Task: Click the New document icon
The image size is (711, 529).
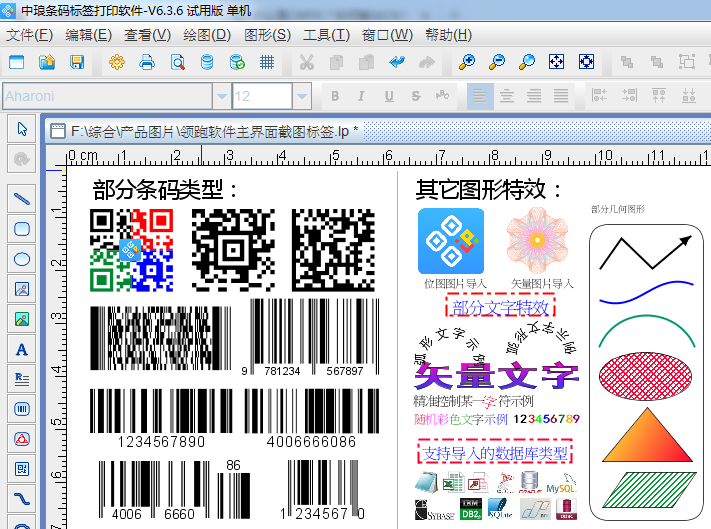Action: click(x=17, y=62)
